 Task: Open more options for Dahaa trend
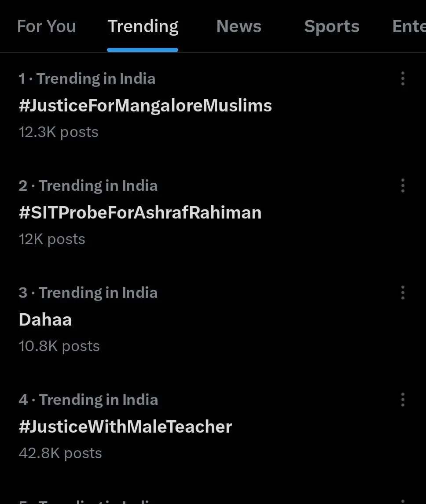click(403, 293)
